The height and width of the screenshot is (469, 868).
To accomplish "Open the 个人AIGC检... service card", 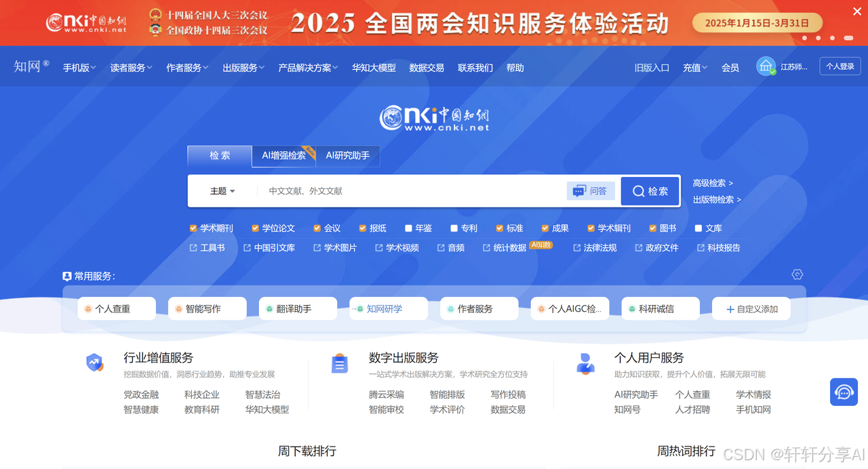I will [570, 308].
